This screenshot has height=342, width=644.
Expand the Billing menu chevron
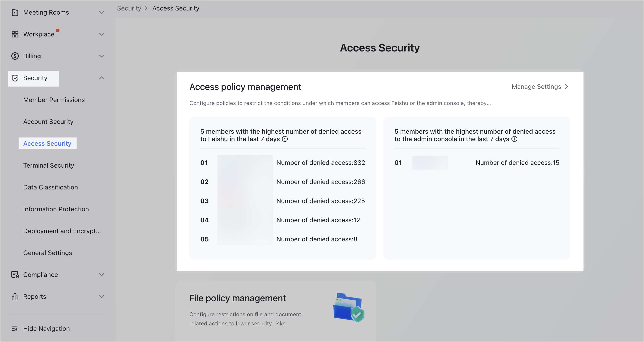(x=101, y=56)
